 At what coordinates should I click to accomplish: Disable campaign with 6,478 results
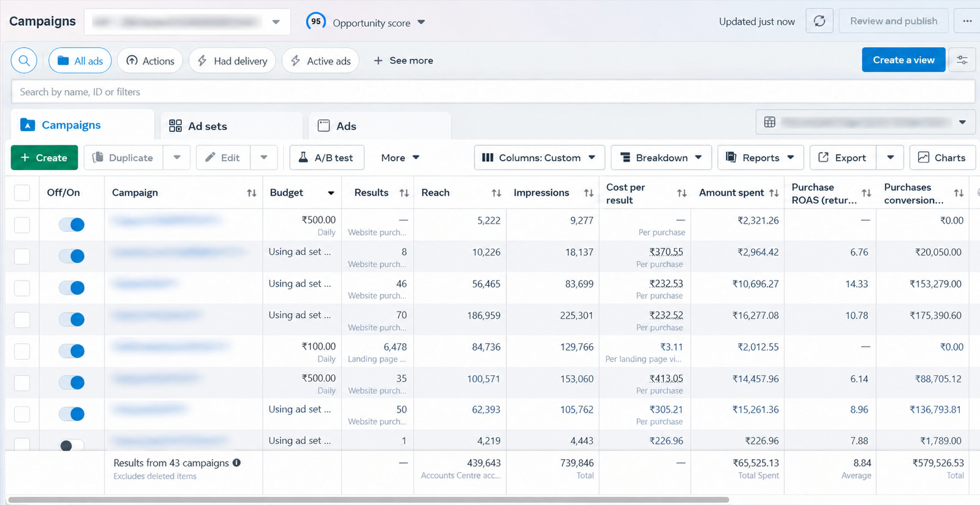[x=72, y=351]
